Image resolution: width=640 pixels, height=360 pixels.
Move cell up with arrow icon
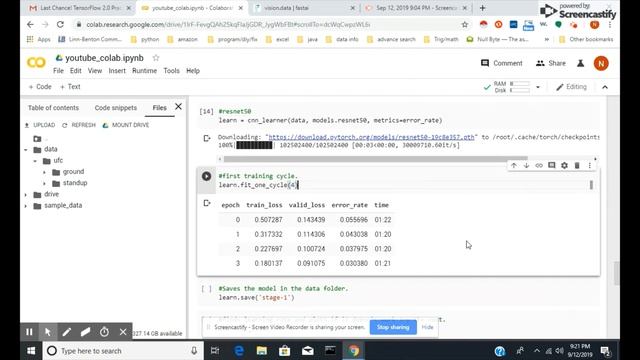[x=513, y=165]
